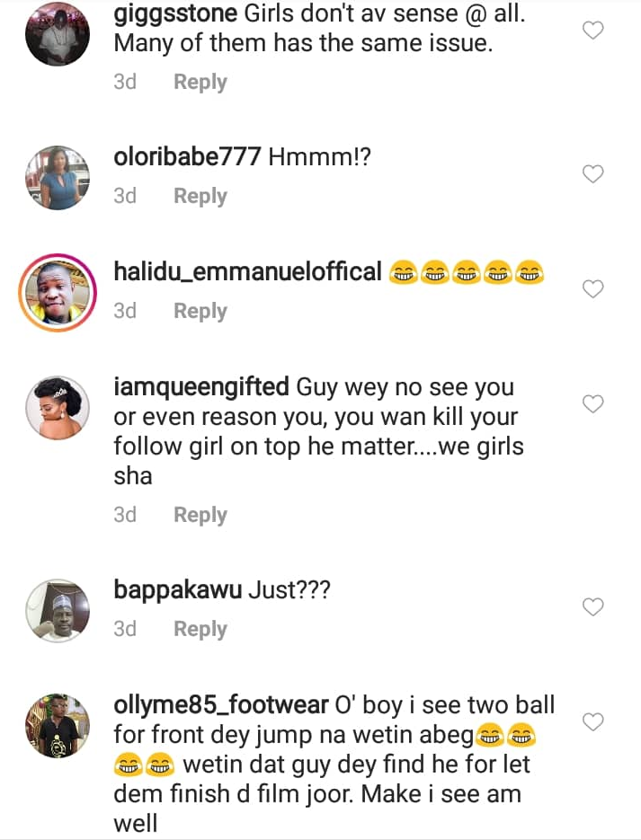Screen dimensions: 641x840
Task: Visit the giggsstone username link
Action: [x=171, y=16]
